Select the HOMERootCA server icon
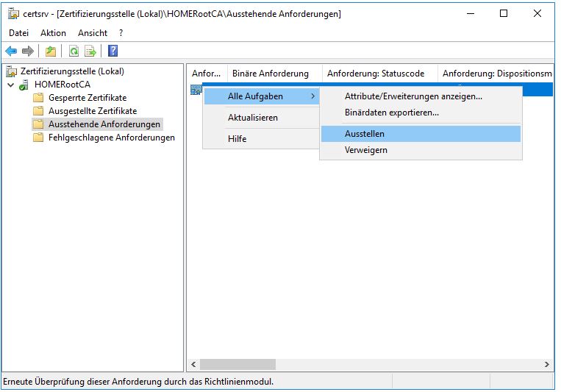561x392 pixels. point(24,85)
